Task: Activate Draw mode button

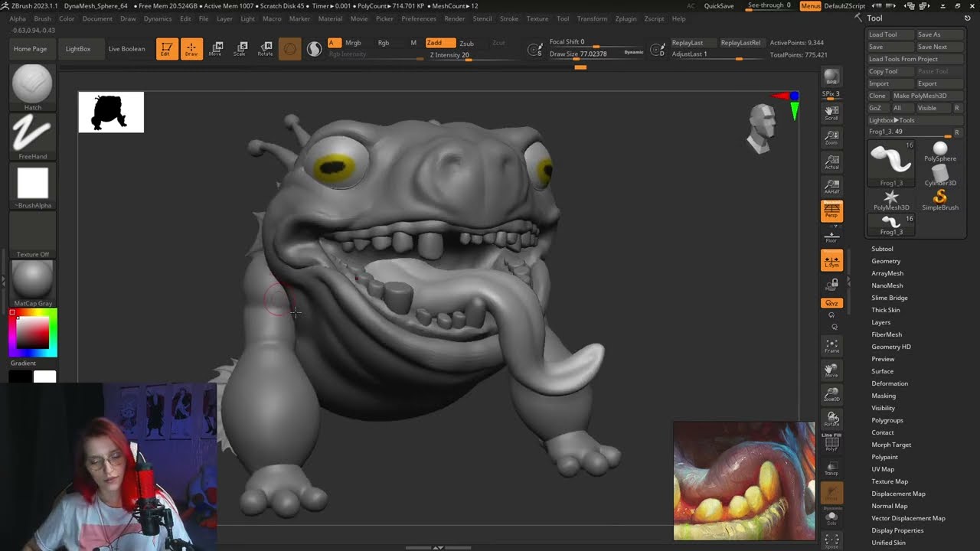Action: pos(191,49)
